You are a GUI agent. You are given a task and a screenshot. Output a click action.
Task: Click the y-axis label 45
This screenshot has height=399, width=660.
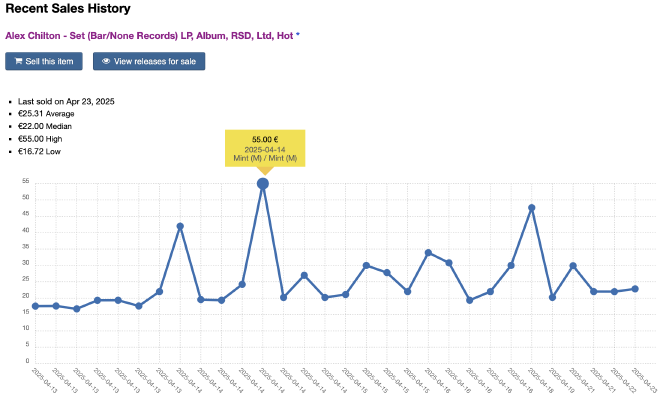[26, 214]
